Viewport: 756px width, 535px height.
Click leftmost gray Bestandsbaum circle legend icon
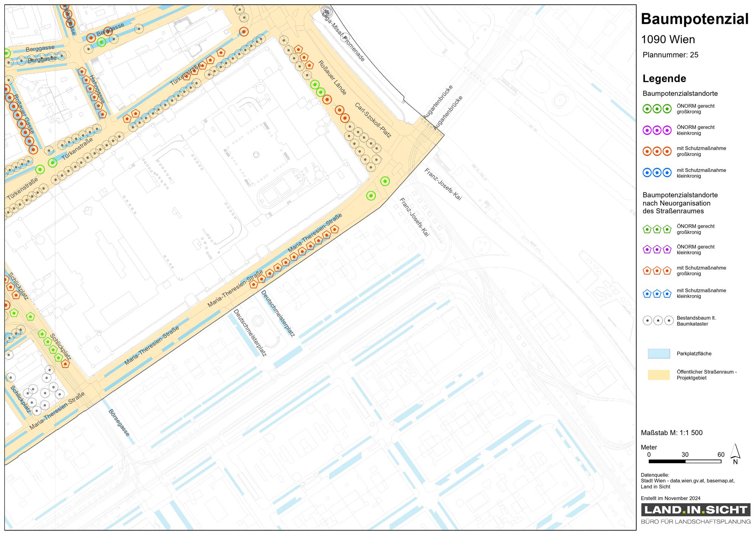click(x=648, y=321)
